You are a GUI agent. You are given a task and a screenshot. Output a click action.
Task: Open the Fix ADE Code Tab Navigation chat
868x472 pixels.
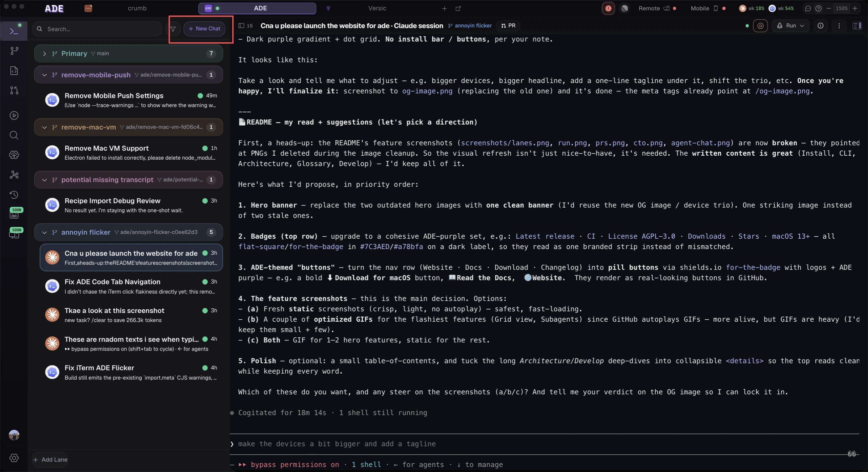point(131,286)
